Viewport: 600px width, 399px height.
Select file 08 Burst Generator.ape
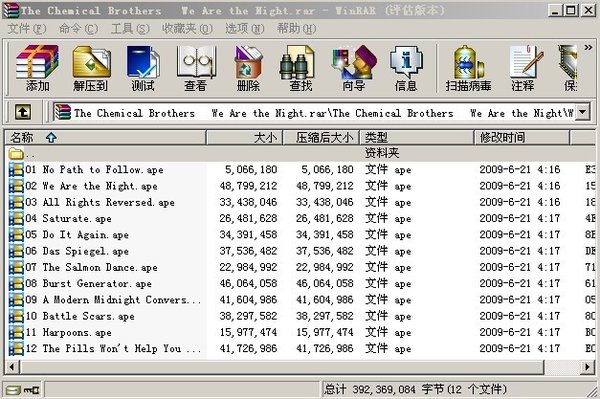tap(300, 283)
